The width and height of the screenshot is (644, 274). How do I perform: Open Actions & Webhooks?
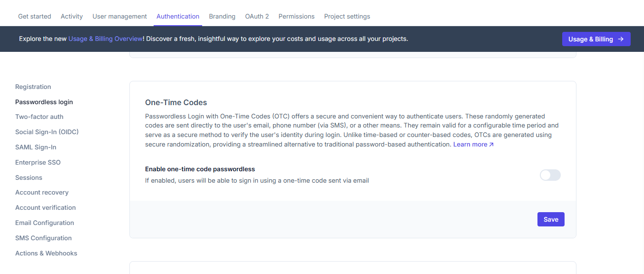click(x=46, y=253)
